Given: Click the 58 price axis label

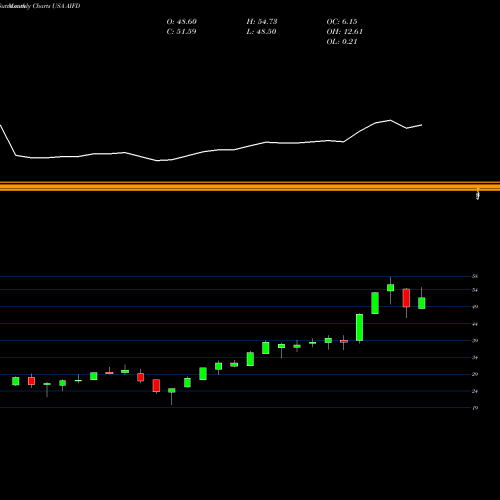Looking at the screenshot, I should [475, 276].
